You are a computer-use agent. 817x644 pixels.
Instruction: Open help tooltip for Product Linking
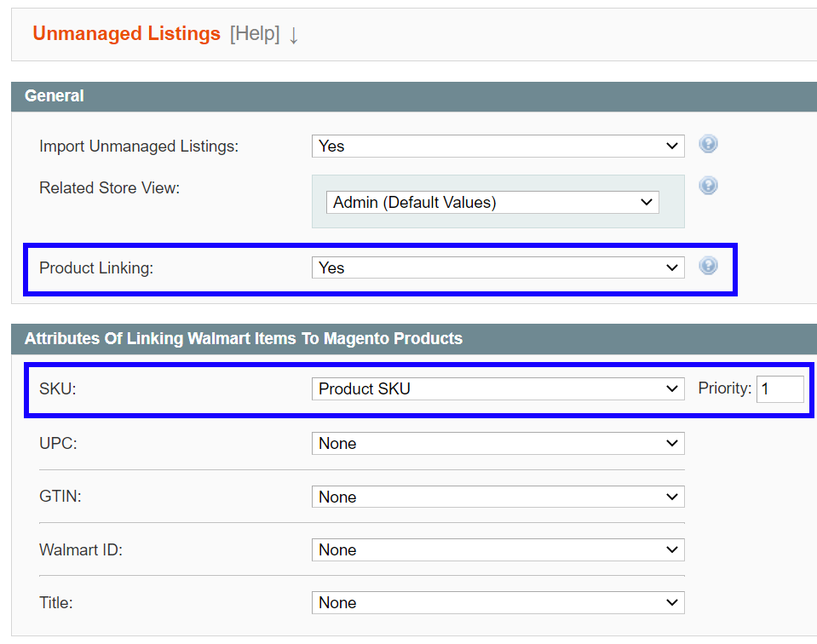[708, 265]
